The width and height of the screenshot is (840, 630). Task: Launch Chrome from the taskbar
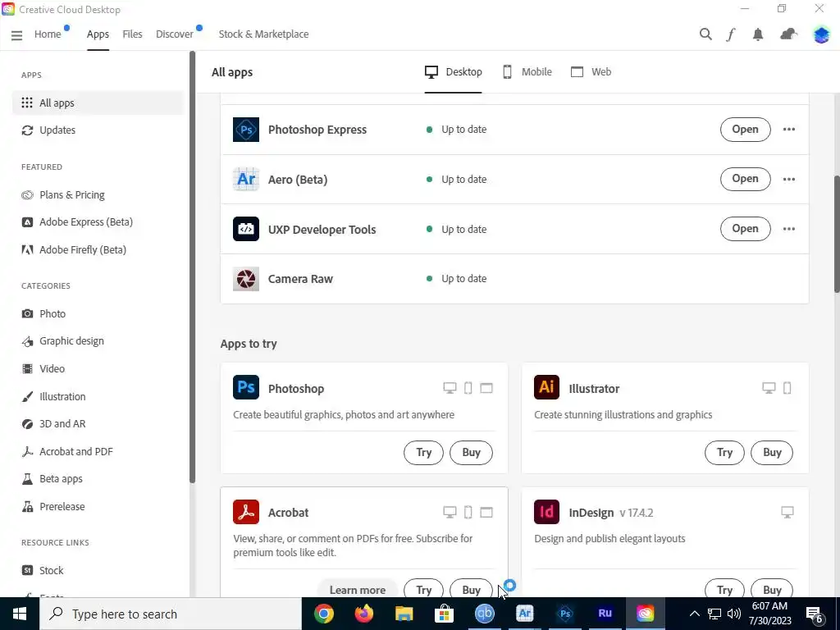pos(323,614)
